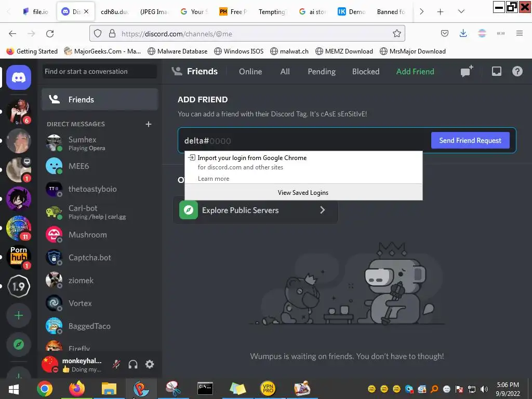Screen dimensions: 532x399
Task: Toggle headphones deafen
Action: [x=133, y=364]
